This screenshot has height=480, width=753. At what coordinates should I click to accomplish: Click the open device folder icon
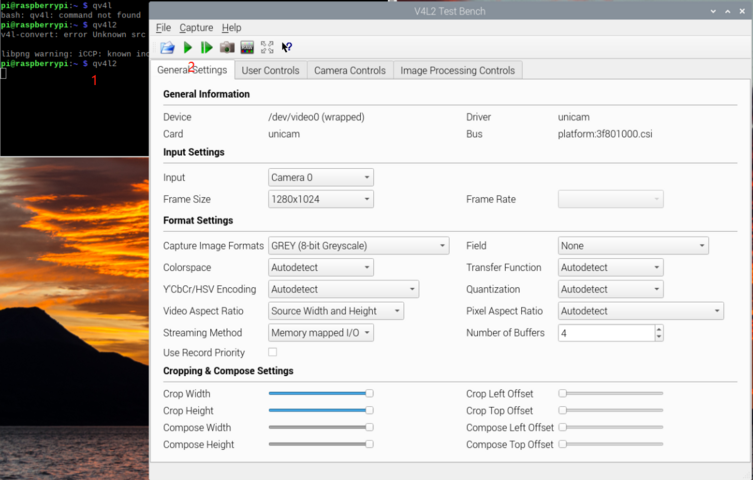pyautogui.click(x=167, y=47)
